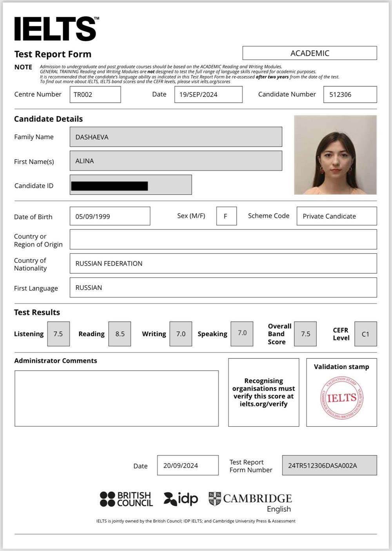
Task: Click the Family Name label
Action: [x=34, y=137]
